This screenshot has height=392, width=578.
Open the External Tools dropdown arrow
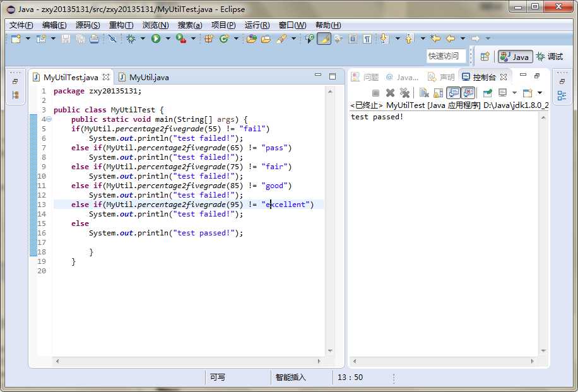pyautogui.click(x=193, y=39)
